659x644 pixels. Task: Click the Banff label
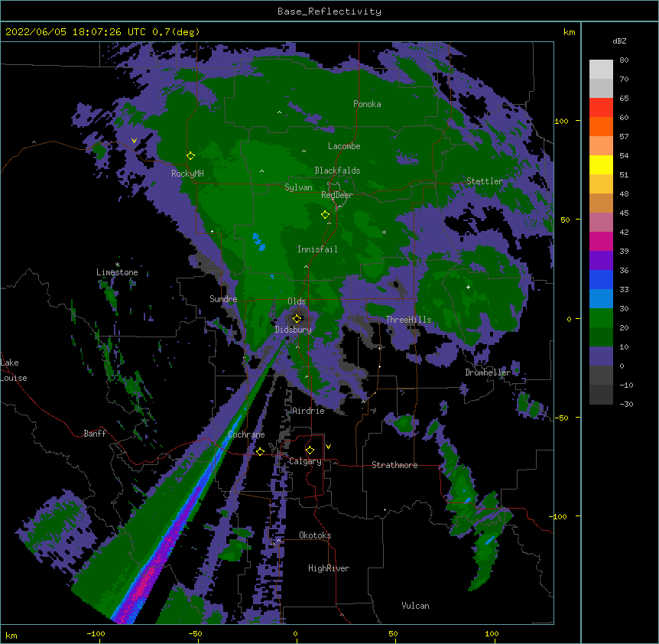[x=95, y=434]
